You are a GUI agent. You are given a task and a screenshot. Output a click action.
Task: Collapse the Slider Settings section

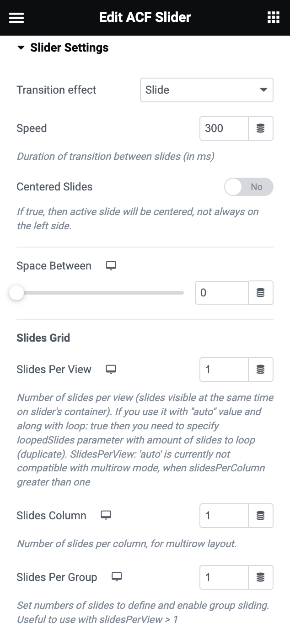[x=21, y=48]
